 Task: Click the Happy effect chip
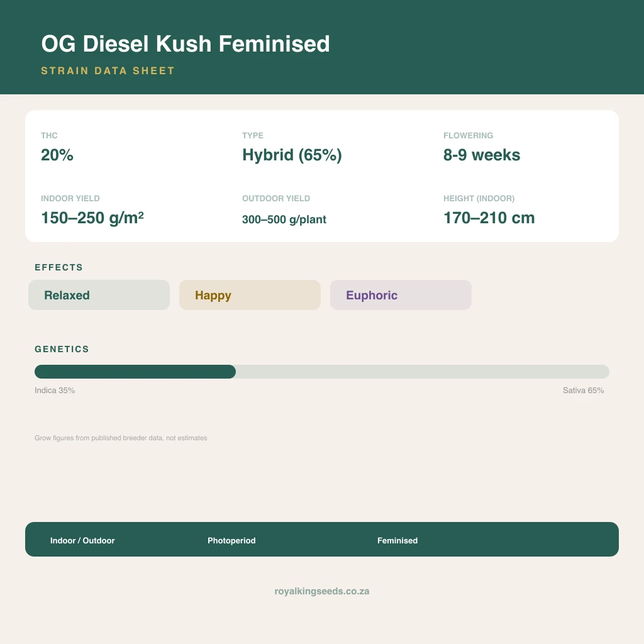click(x=250, y=295)
